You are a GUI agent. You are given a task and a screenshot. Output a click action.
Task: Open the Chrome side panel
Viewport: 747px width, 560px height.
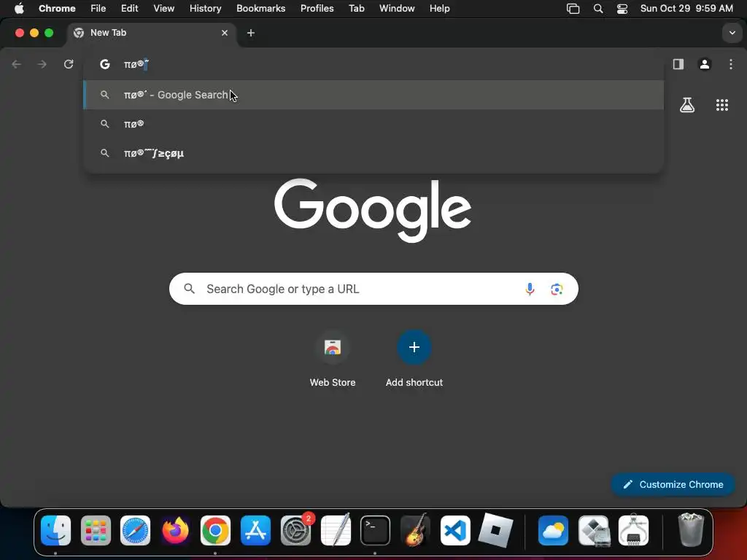[678, 64]
